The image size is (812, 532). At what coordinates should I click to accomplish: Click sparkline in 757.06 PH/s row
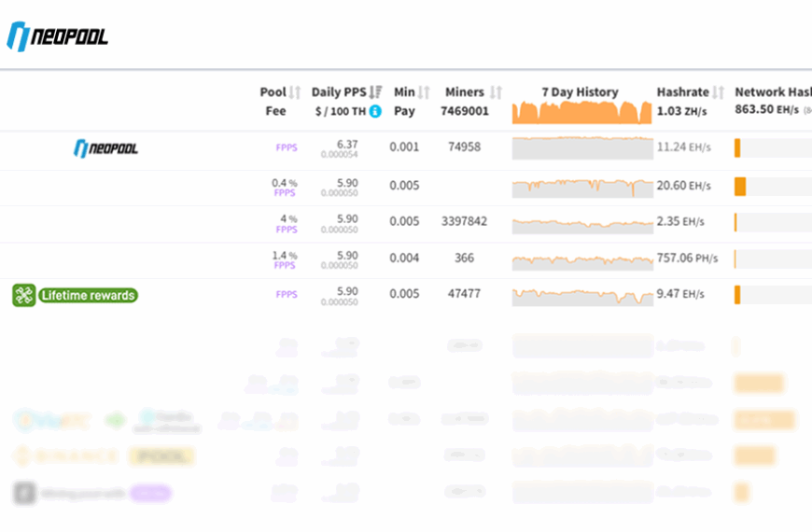tap(582, 261)
